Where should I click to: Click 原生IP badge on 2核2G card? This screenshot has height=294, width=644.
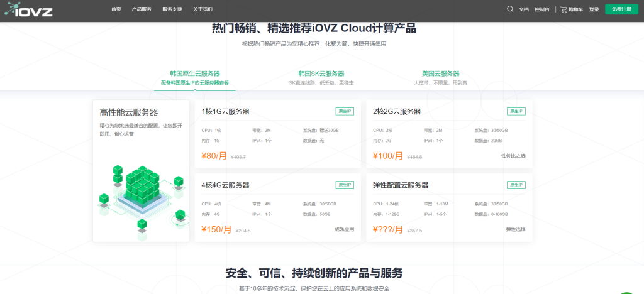click(516, 112)
